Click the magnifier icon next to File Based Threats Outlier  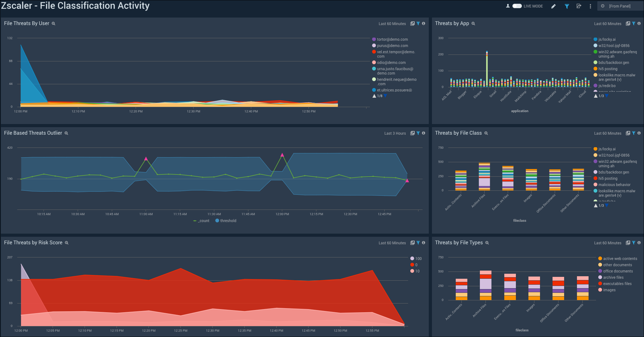click(x=66, y=133)
